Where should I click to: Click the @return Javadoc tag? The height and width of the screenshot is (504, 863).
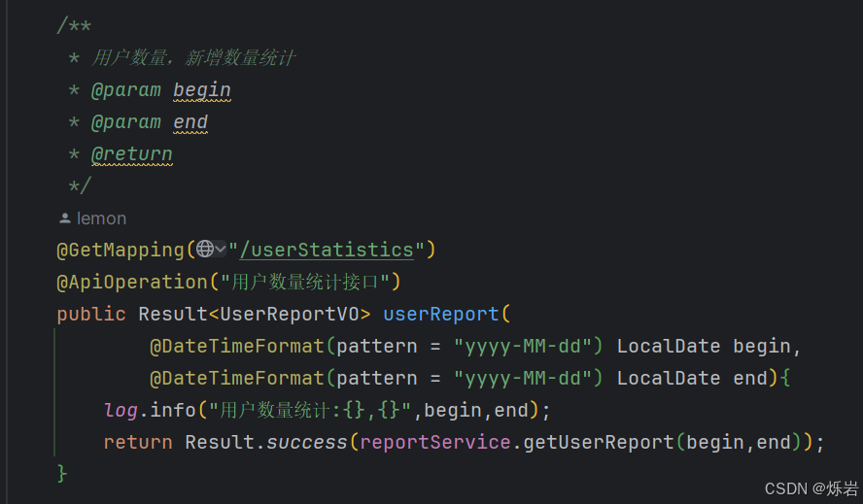132,154
